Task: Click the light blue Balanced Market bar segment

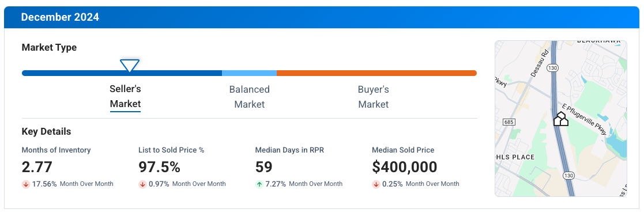Action: [x=249, y=73]
